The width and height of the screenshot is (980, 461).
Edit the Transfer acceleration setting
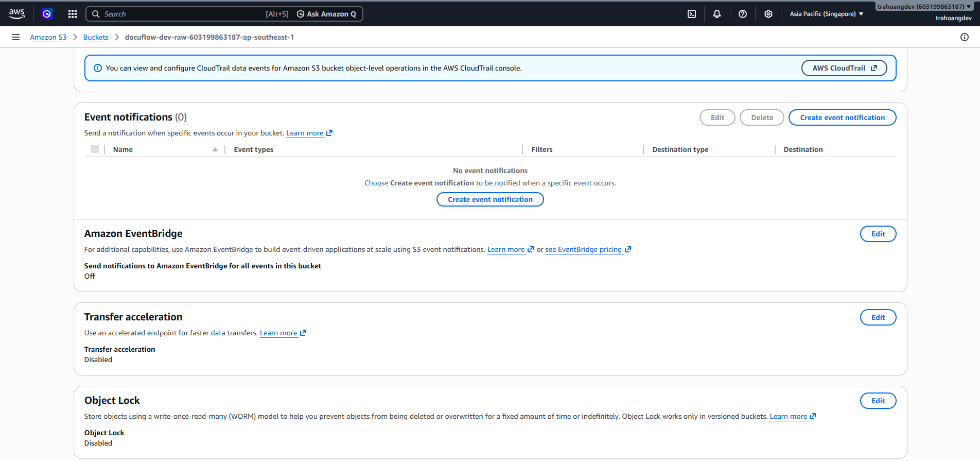pyautogui.click(x=878, y=317)
